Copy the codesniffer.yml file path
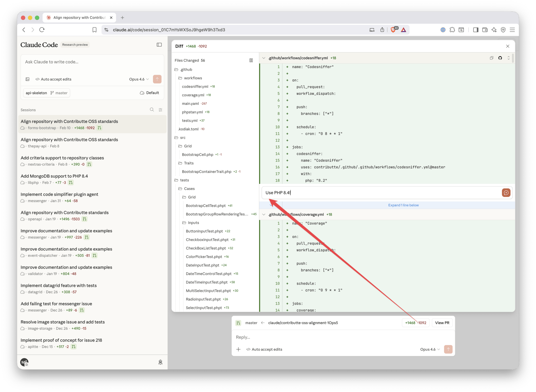The height and width of the screenshot is (392, 536). (x=492, y=58)
